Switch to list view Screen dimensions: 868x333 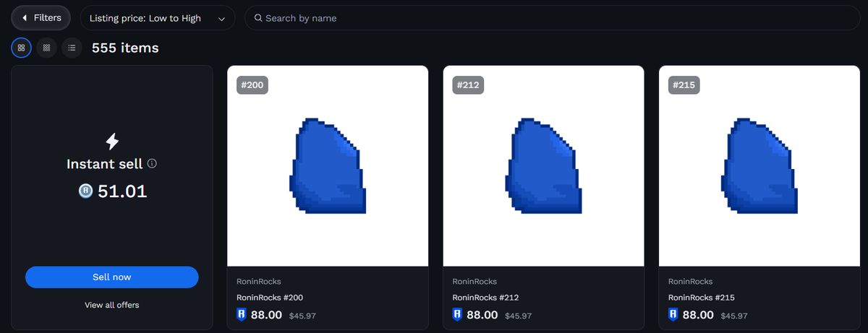pyautogui.click(x=71, y=48)
